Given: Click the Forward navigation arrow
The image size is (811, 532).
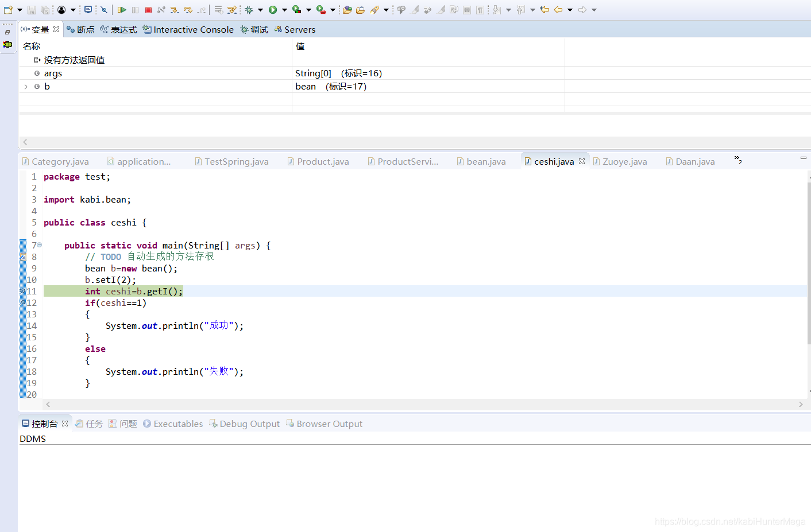Looking at the screenshot, I should click(582, 10).
